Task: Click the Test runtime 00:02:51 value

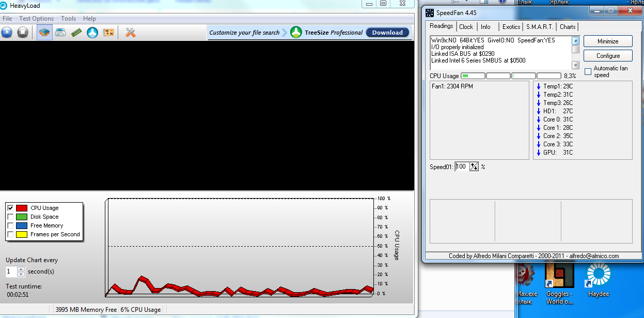Action: (18, 294)
